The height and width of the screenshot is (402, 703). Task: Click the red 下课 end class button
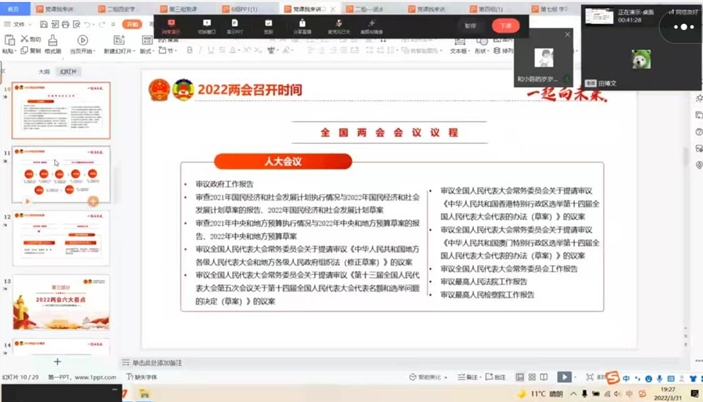[x=506, y=26]
